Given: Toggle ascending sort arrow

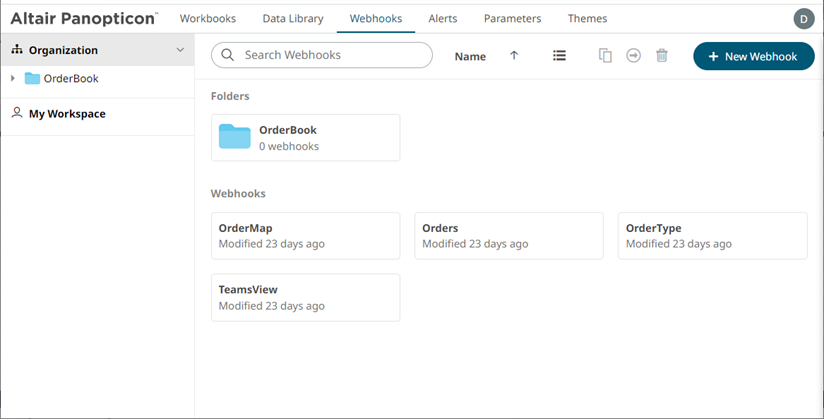Looking at the screenshot, I should point(514,56).
